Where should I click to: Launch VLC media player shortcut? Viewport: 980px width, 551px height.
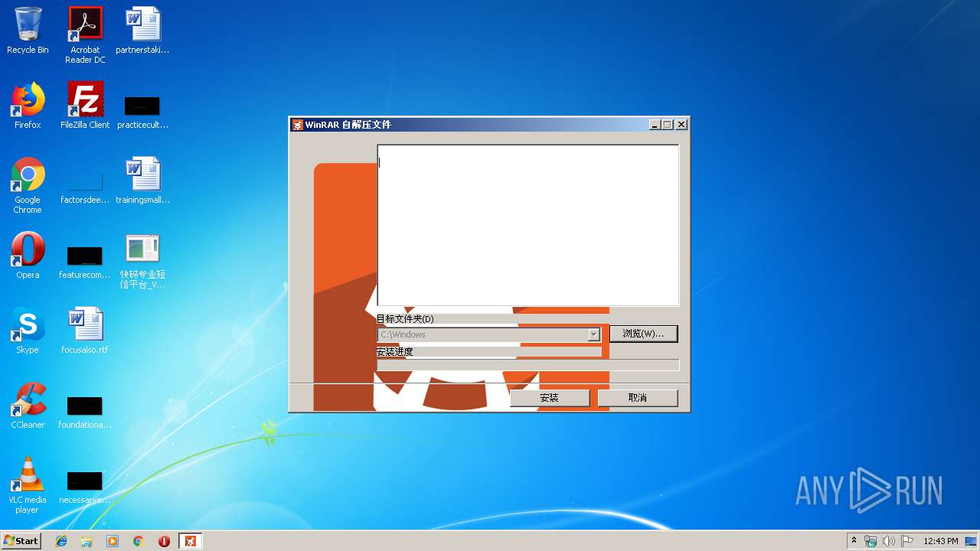[x=28, y=485]
